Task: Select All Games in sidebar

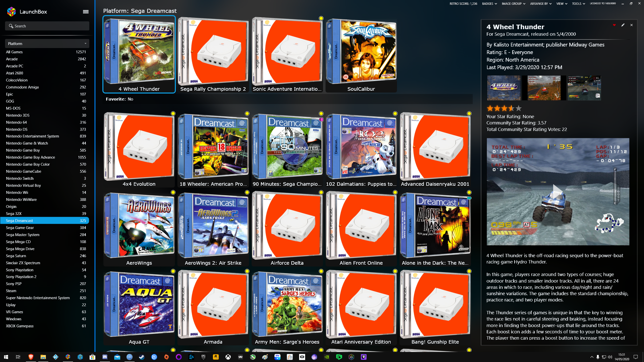Action: click(x=45, y=52)
